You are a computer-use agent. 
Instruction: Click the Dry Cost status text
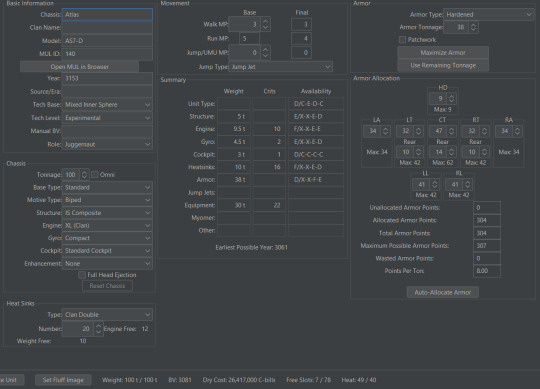pyautogui.click(x=239, y=380)
